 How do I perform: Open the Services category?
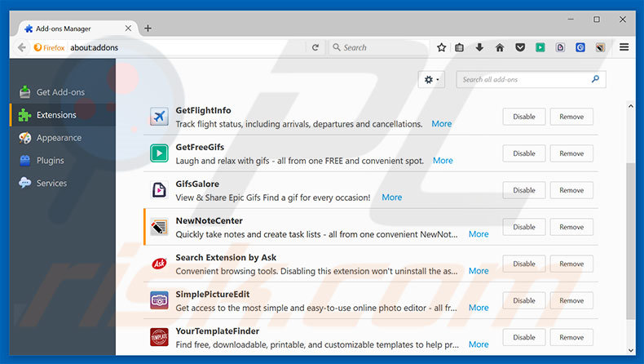63,183
